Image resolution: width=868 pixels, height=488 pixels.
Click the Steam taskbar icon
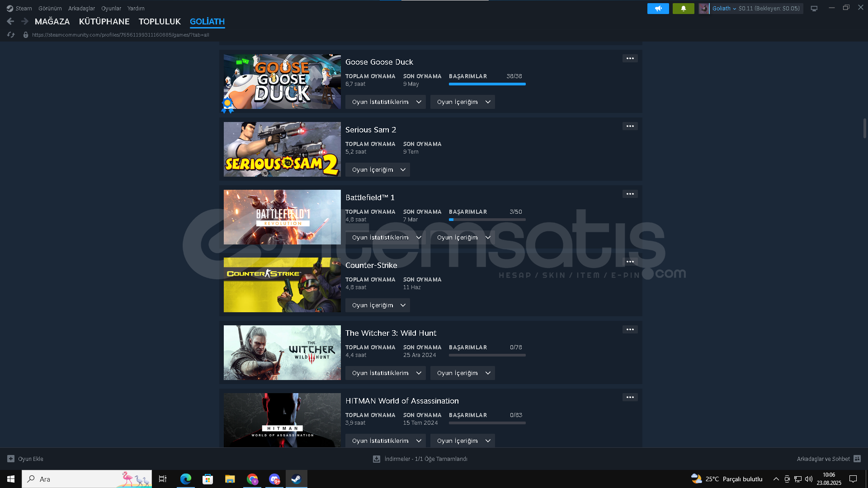(x=296, y=479)
